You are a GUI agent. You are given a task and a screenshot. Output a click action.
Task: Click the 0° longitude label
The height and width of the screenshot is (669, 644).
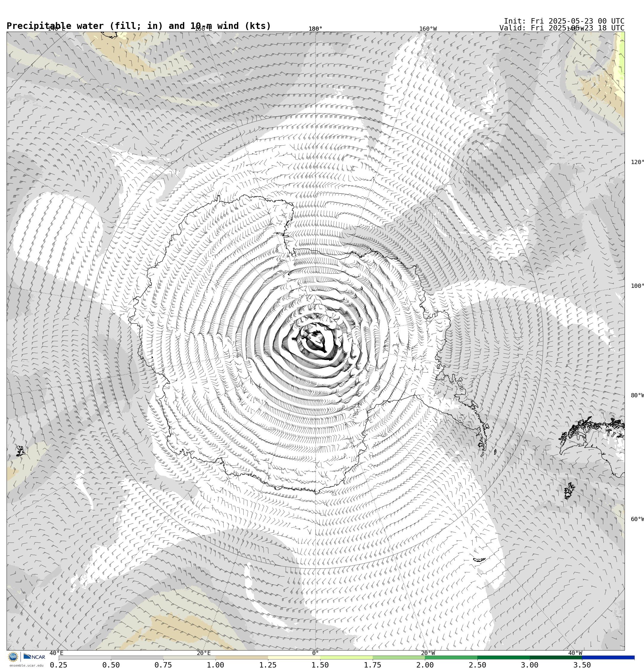click(315, 653)
